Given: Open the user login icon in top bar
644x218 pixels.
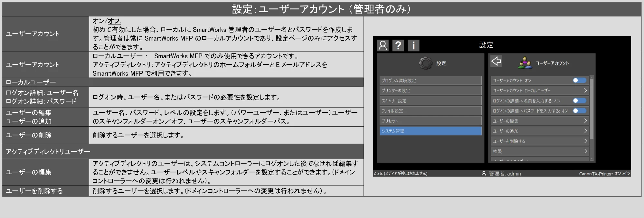Looking at the screenshot, I should coord(383,45).
